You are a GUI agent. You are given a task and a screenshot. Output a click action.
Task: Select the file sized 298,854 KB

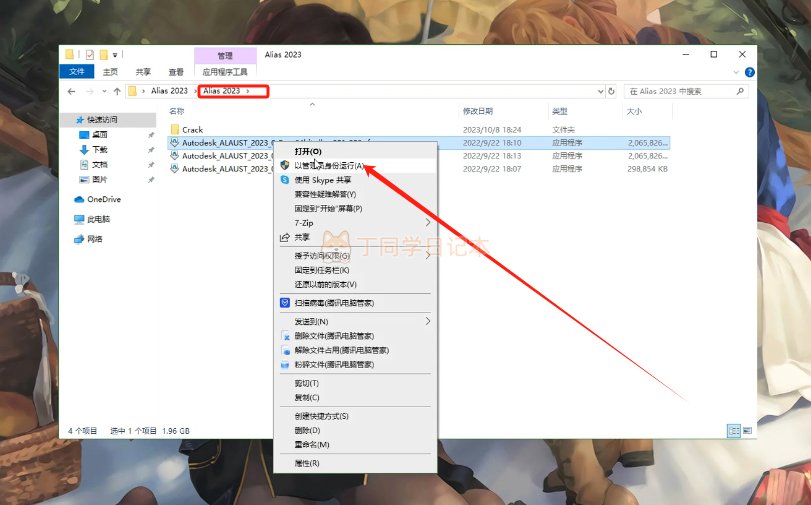[x=418, y=169]
